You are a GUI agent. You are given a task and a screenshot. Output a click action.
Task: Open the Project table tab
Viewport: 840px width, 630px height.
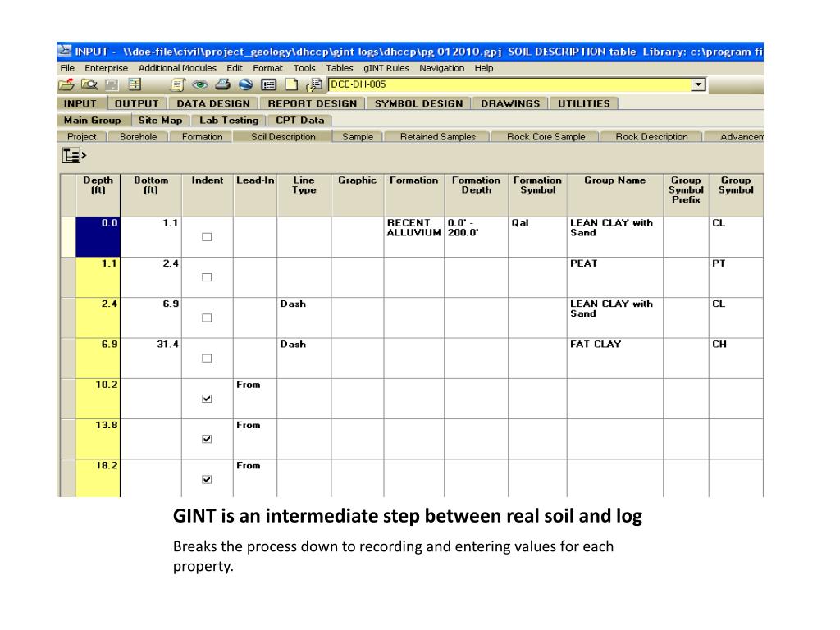(82, 137)
